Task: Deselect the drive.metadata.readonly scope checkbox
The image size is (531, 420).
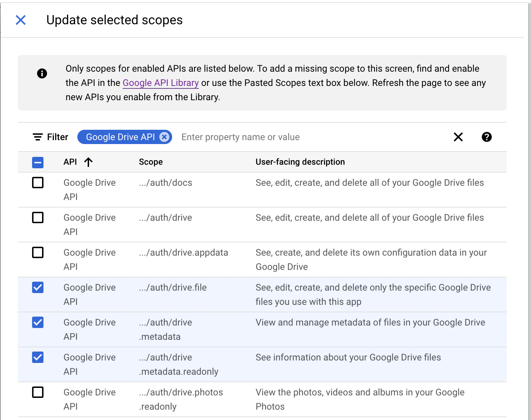Action: pos(38,357)
